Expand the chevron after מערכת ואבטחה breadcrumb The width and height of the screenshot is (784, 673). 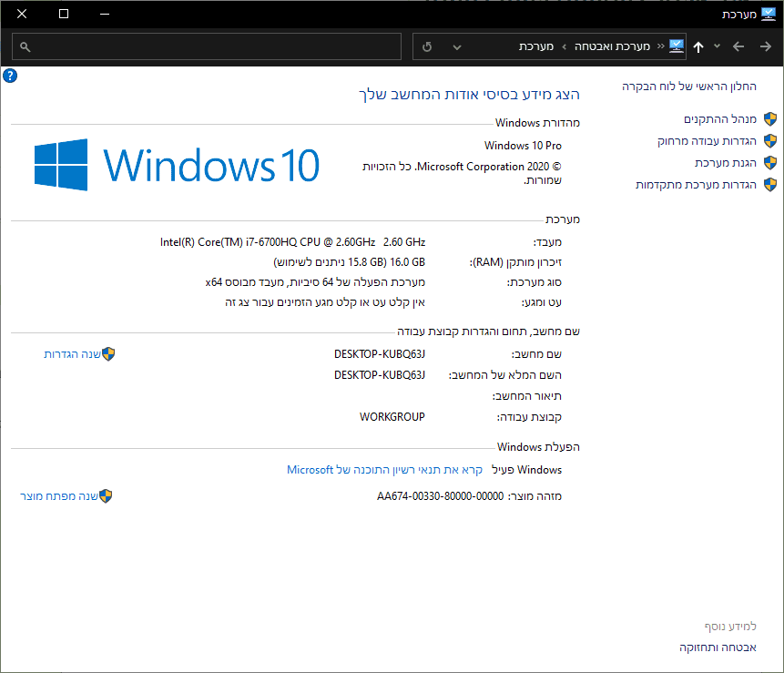[564, 47]
